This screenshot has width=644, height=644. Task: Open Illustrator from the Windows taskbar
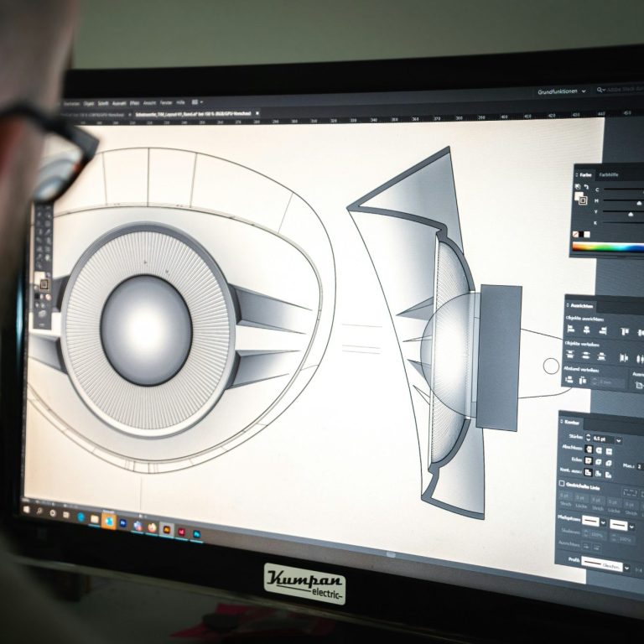point(167,529)
